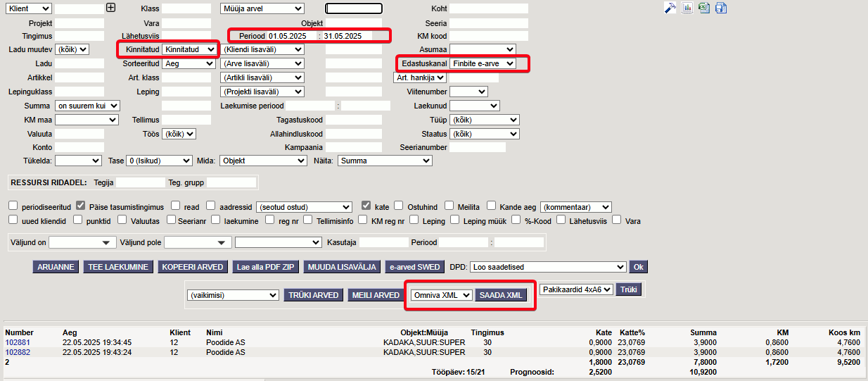Click the TRÜKI ARVED button

pos(314,295)
